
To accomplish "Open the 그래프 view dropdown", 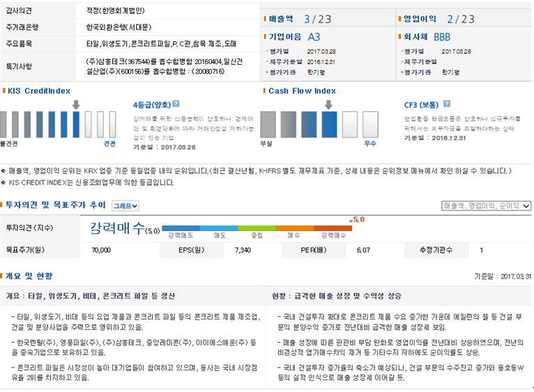I will point(125,205).
